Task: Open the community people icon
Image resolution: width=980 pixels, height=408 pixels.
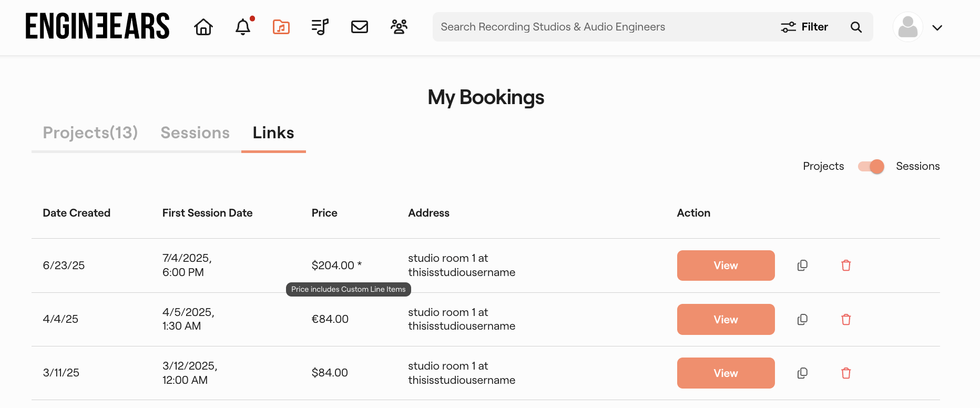Action: pos(399,27)
